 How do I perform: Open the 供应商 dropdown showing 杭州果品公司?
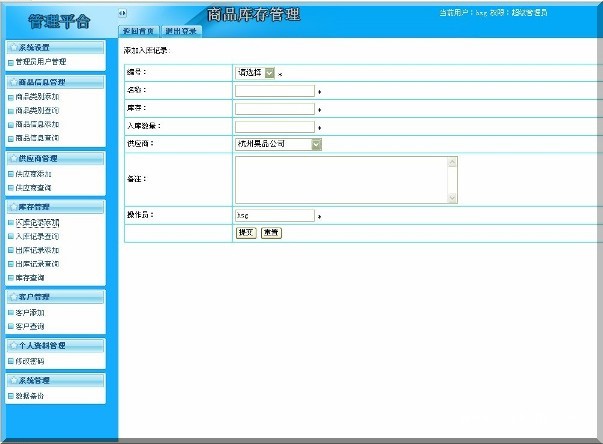click(316, 144)
